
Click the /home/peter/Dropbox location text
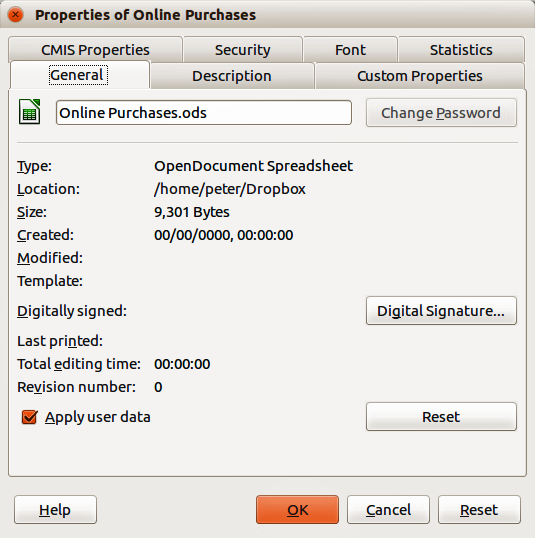(x=230, y=189)
